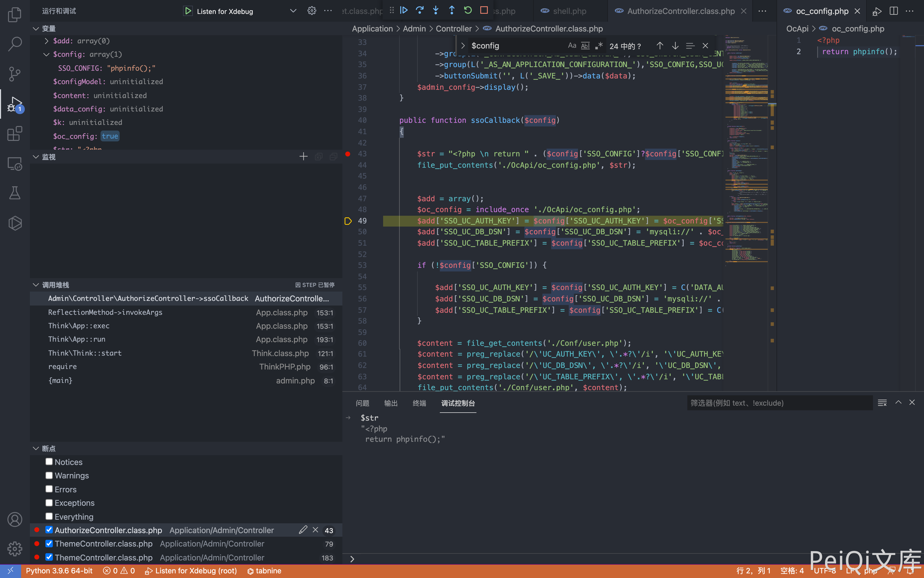Toggle match whole word in find

tap(585, 46)
